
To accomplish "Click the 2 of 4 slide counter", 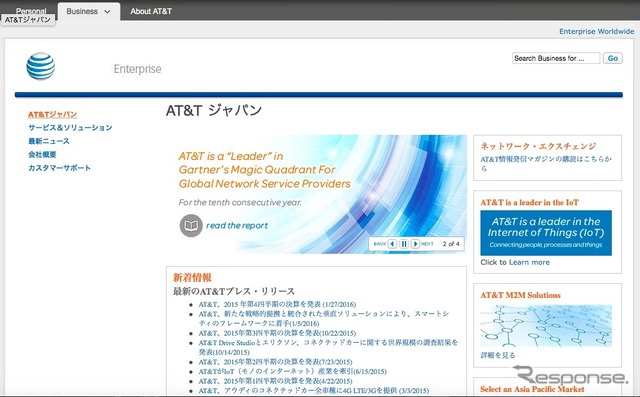I will pyautogui.click(x=451, y=244).
